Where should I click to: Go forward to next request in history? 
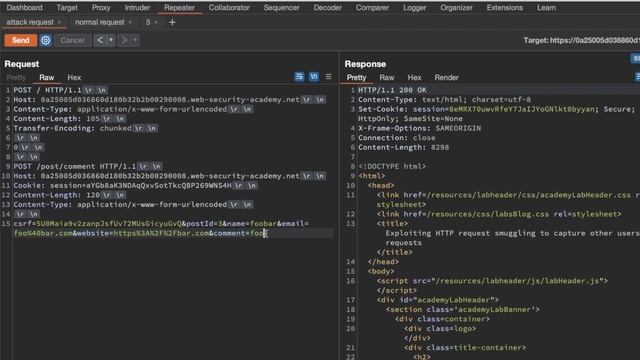124,40
